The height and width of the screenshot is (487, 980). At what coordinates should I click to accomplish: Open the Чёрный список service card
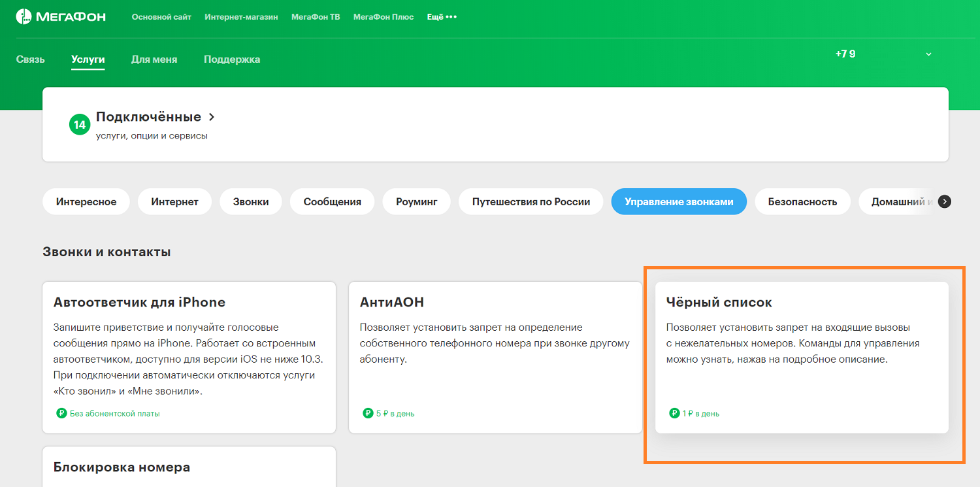(x=802, y=358)
